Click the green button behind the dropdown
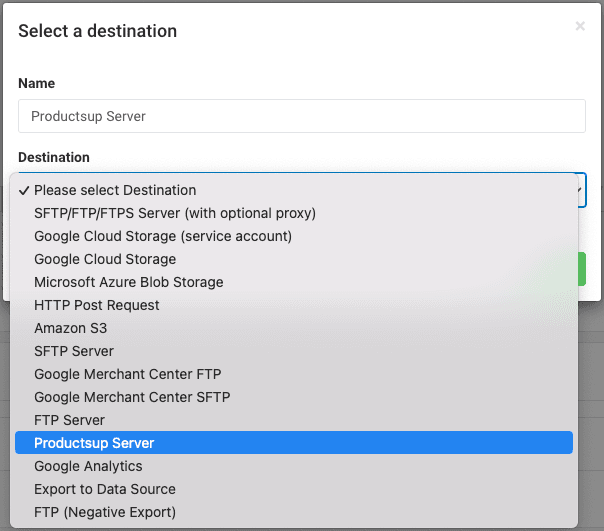The width and height of the screenshot is (604, 531). 581,270
